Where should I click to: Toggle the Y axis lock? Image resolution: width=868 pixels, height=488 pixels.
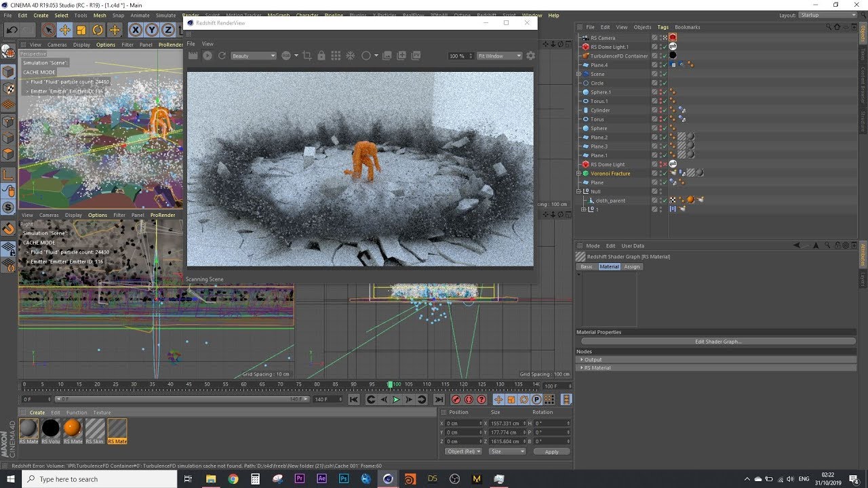(x=151, y=30)
